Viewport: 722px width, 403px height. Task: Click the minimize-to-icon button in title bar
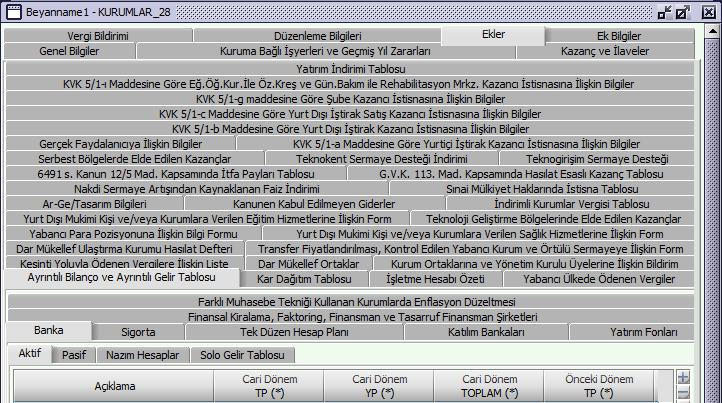click(x=664, y=12)
